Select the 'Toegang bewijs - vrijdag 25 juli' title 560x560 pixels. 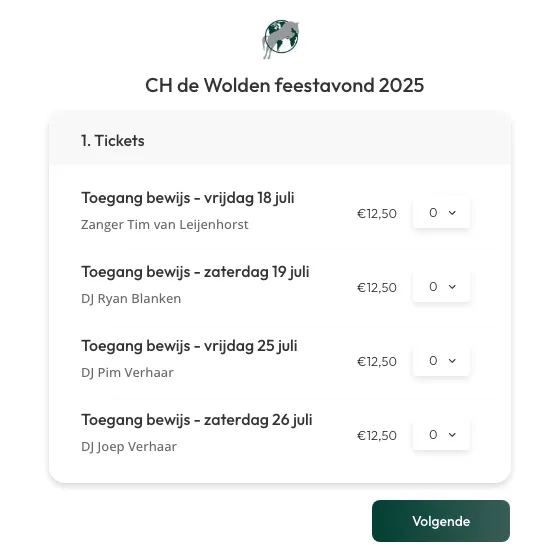[189, 346]
